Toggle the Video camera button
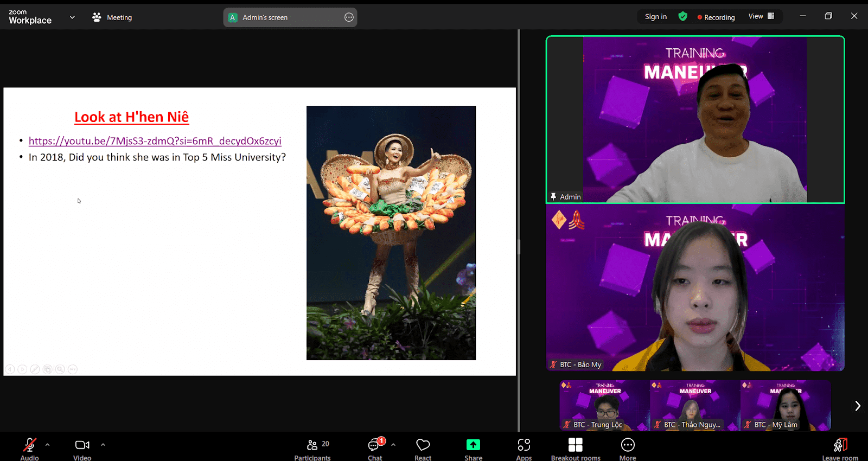Screen dimensions: 868x461 (x=82, y=446)
